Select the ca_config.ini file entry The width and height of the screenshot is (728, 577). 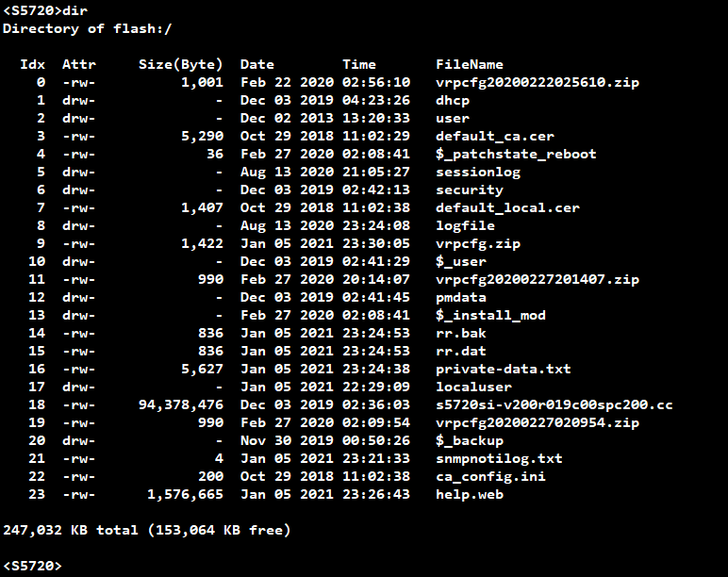[490, 477]
